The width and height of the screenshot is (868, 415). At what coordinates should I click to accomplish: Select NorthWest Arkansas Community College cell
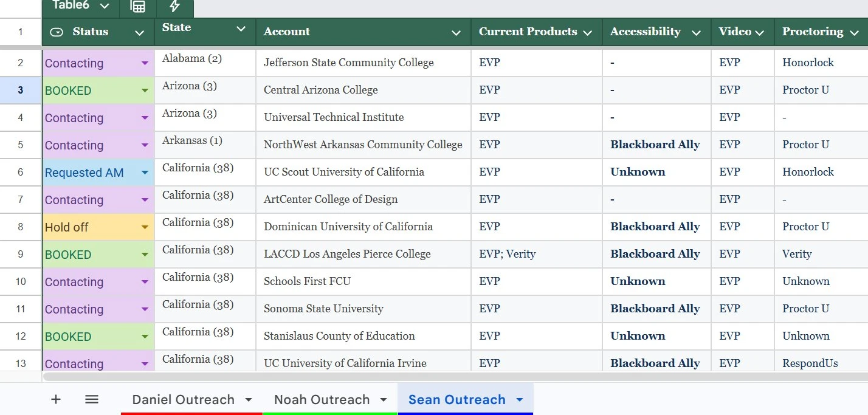pos(363,145)
